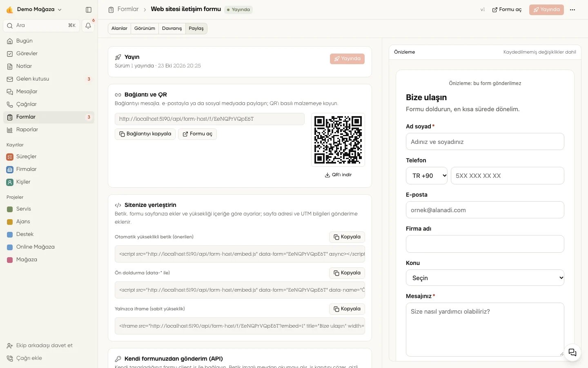Click Formu aç in the top header
This screenshot has width=588, height=368.
pyautogui.click(x=507, y=10)
